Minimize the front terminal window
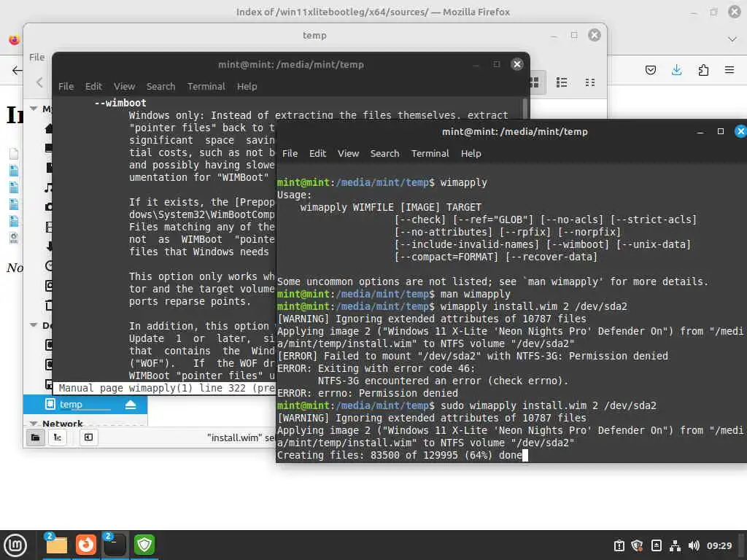 [700, 132]
